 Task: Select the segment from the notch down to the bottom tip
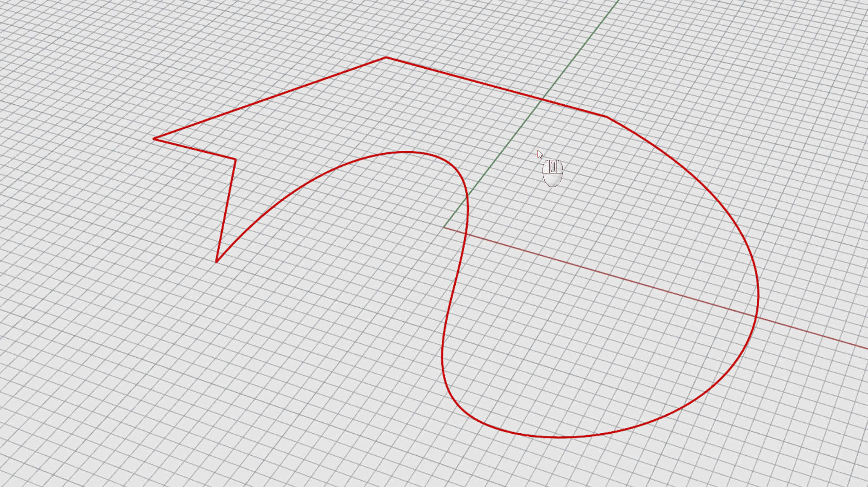click(x=226, y=210)
